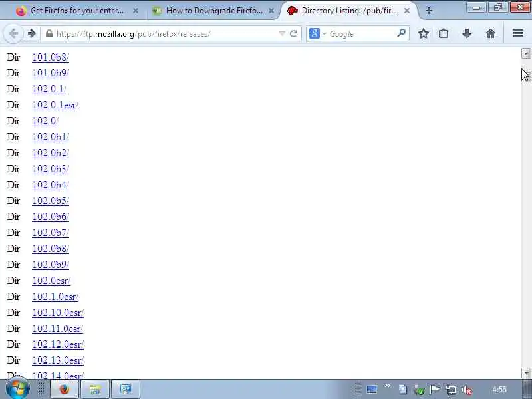Image resolution: width=532 pixels, height=399 pixels.
Task: Click the Firefox taskbar button
Action: click(x=65, y=389)
